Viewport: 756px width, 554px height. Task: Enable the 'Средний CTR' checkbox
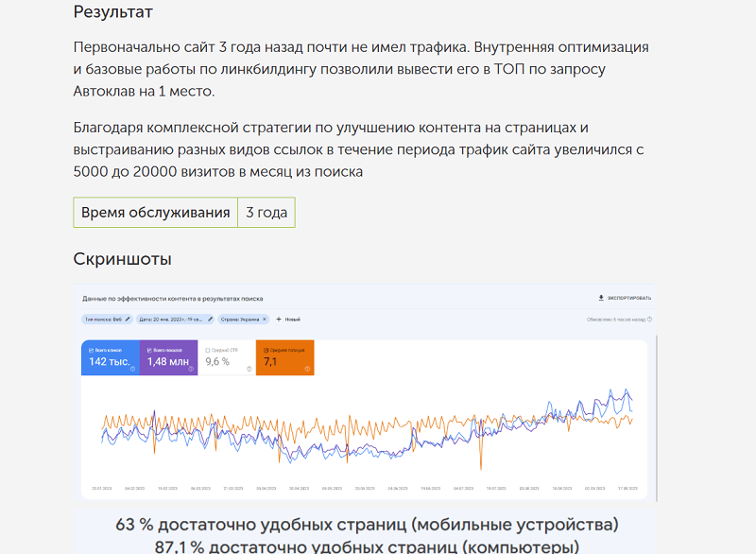click(208, 350)
